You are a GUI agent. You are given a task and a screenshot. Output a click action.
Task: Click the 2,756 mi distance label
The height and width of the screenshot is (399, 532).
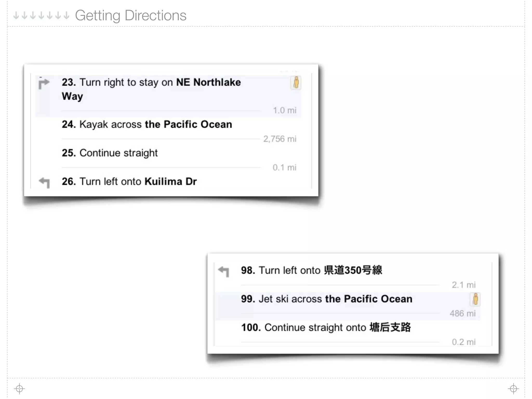click(x=280, y=139)
